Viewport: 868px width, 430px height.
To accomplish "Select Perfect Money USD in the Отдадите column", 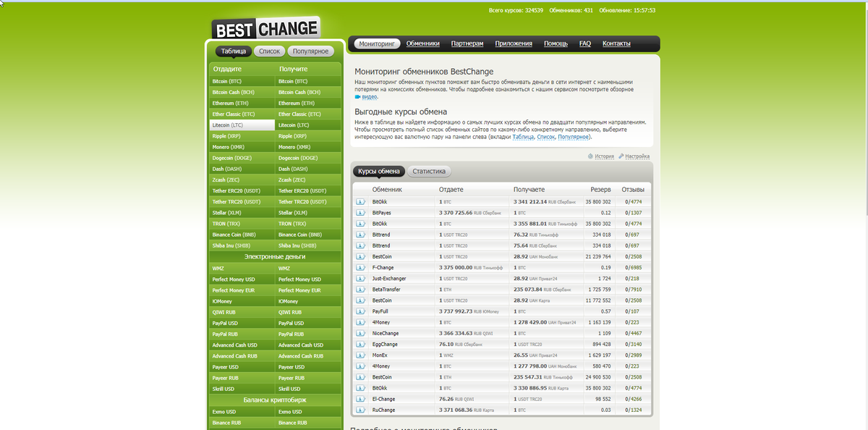I will [x=242, y=279].
